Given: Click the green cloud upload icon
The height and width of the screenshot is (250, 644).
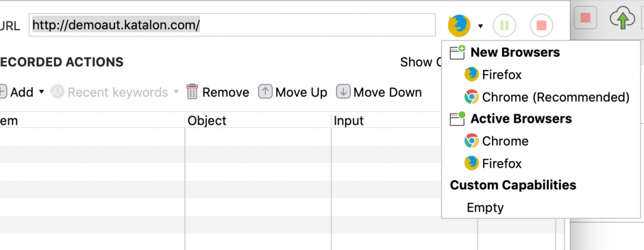Looking at the screenshot, I should pyautogui.click(x=623, y=19).
